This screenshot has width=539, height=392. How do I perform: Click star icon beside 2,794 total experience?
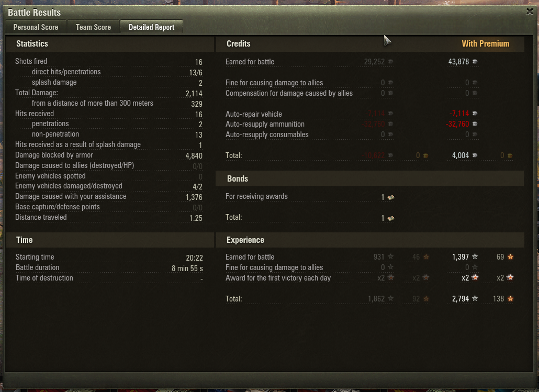tap(475, 298)
